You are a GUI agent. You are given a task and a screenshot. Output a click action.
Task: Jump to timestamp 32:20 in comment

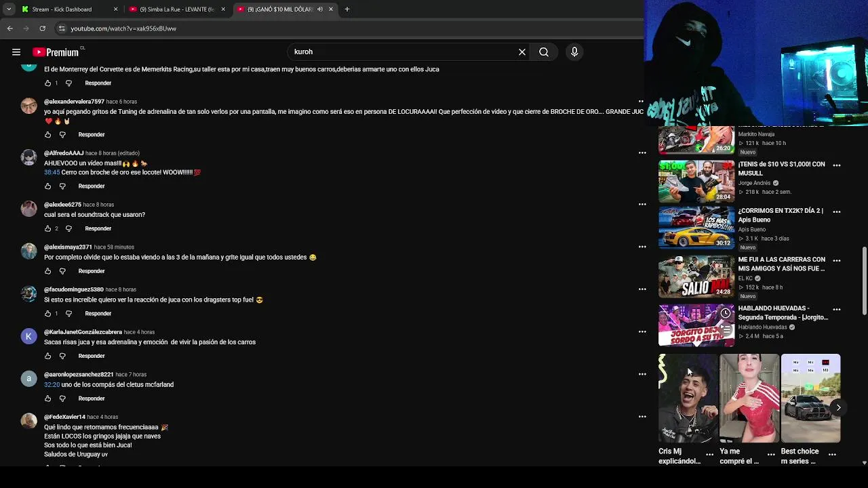(x=52, y=385)
